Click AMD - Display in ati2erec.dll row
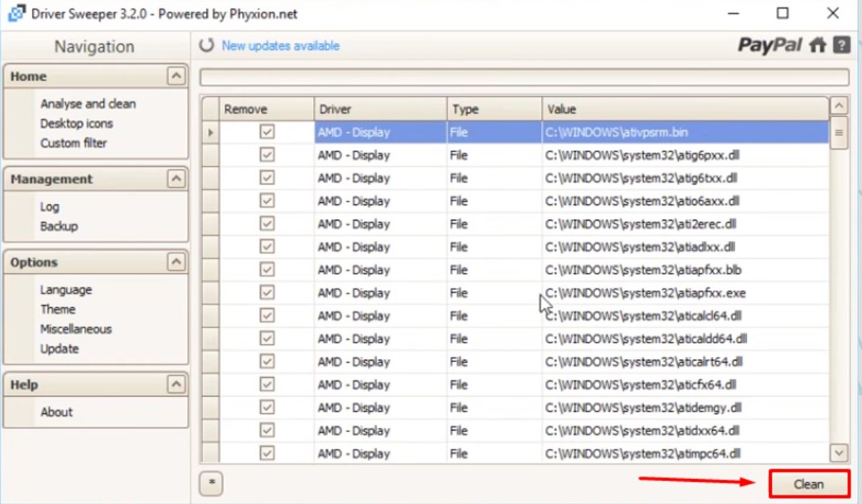Image resolution: width=862 pixels, height=504 pixels. 354,224
